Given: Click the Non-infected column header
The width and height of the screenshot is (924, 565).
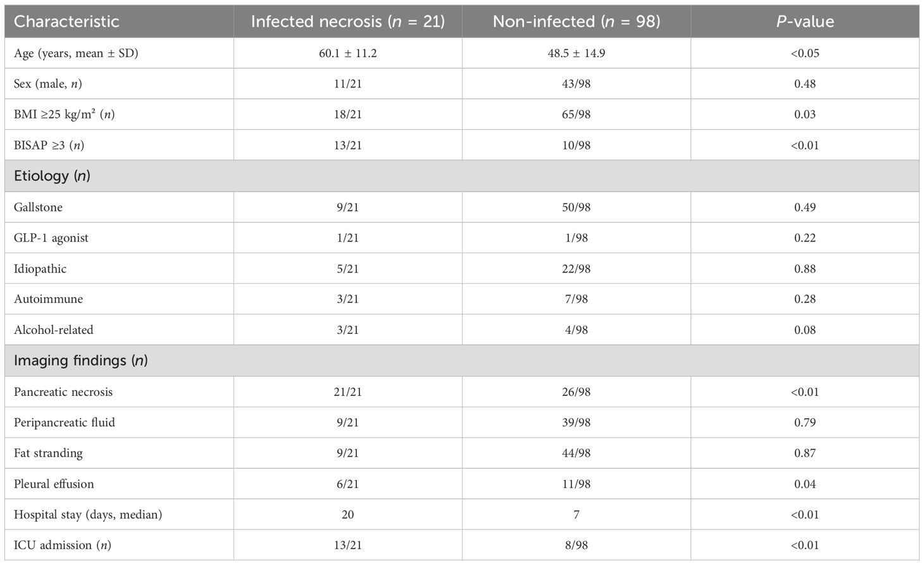Looking at the screenshot, I should pyautogui.click(x=576, y=22).
